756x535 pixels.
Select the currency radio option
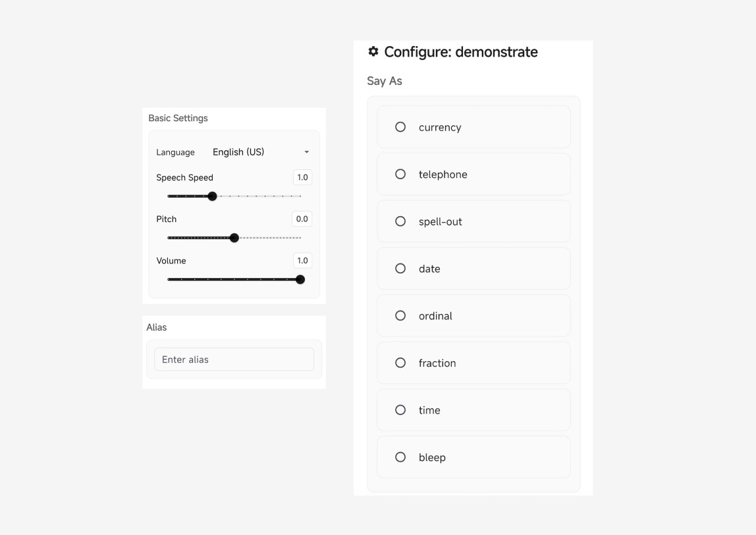point(400,127)
